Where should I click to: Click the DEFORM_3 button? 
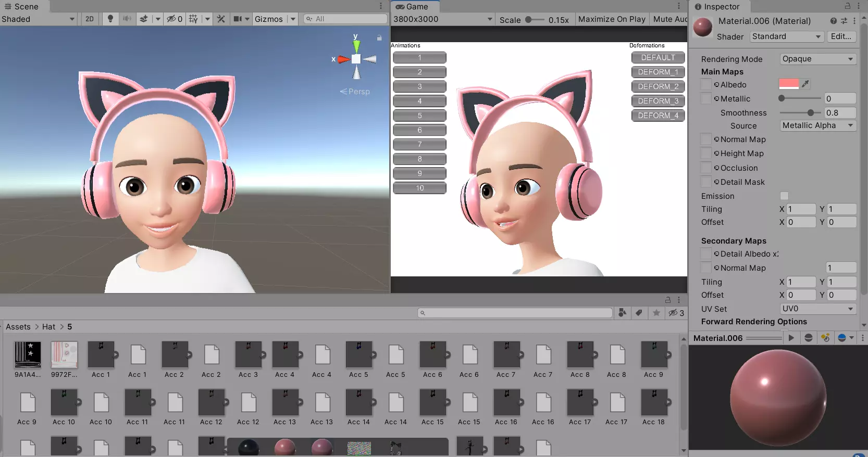tap(658, 101)
